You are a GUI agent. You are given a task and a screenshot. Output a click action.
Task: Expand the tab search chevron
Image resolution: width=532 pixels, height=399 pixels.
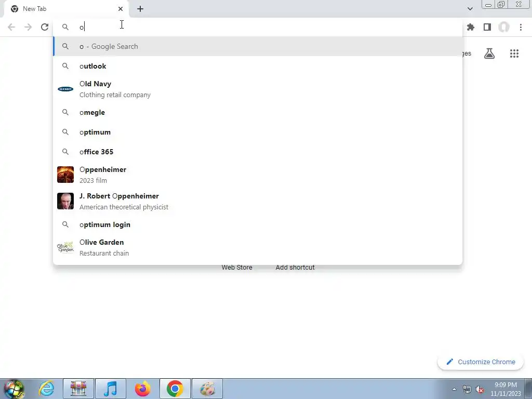coord(470,9)
